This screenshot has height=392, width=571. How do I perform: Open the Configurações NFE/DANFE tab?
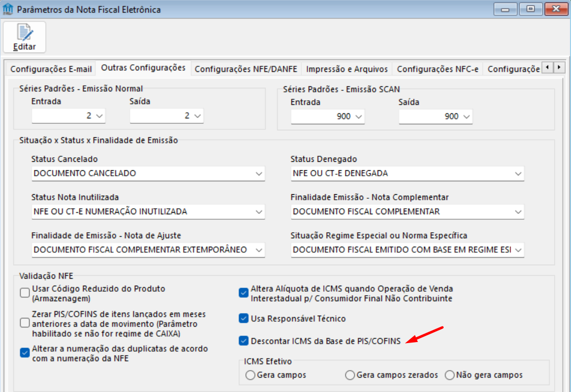(246, 69)
